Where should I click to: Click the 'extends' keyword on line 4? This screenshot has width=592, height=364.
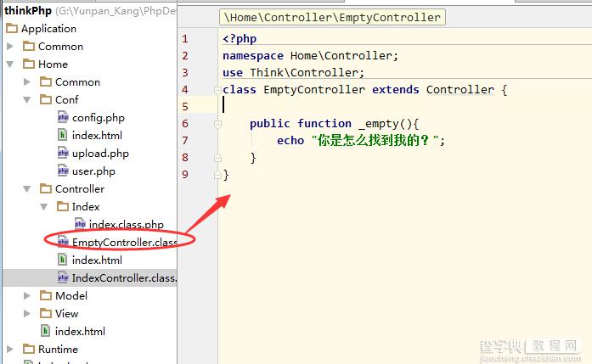pyautogui.click(x=396, y=89)
